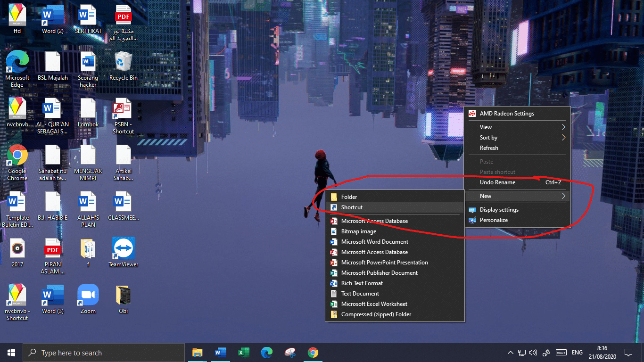644x362 pixels.
Task: Create a new Microsoft Excel Worksheet
Action: tap(395, 304)
